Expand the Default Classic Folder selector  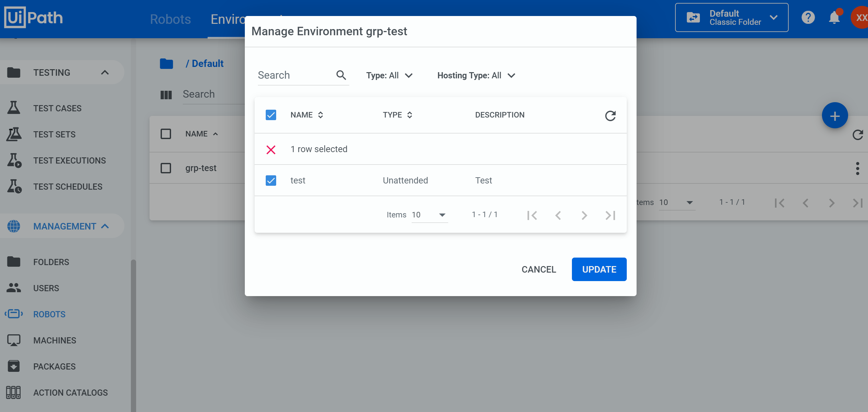[731, 18]
